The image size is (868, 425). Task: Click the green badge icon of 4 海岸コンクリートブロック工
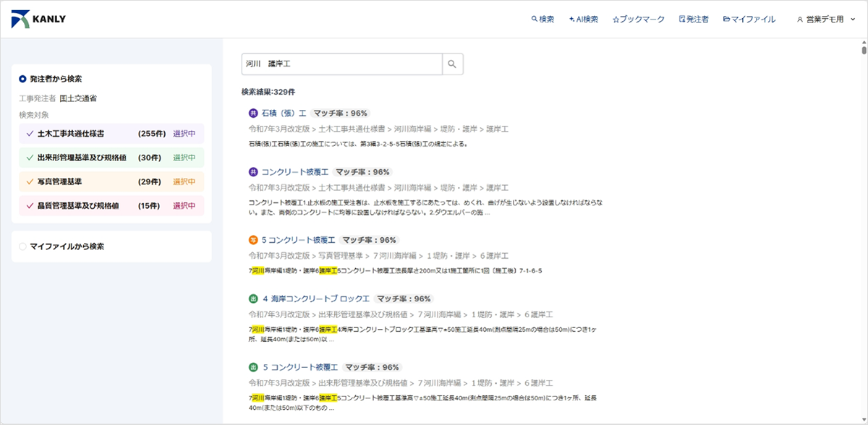click(x=253, y=299)
